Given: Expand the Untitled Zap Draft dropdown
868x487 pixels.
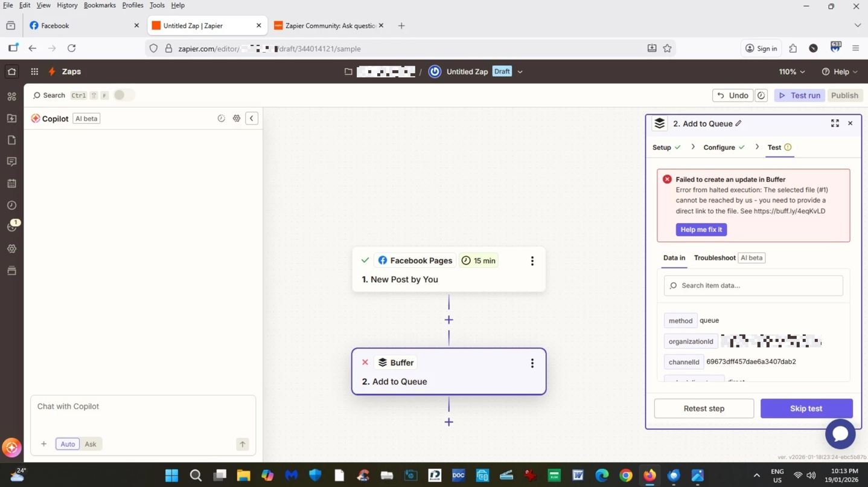Looking at the screenshot, I should coord(520,71).
